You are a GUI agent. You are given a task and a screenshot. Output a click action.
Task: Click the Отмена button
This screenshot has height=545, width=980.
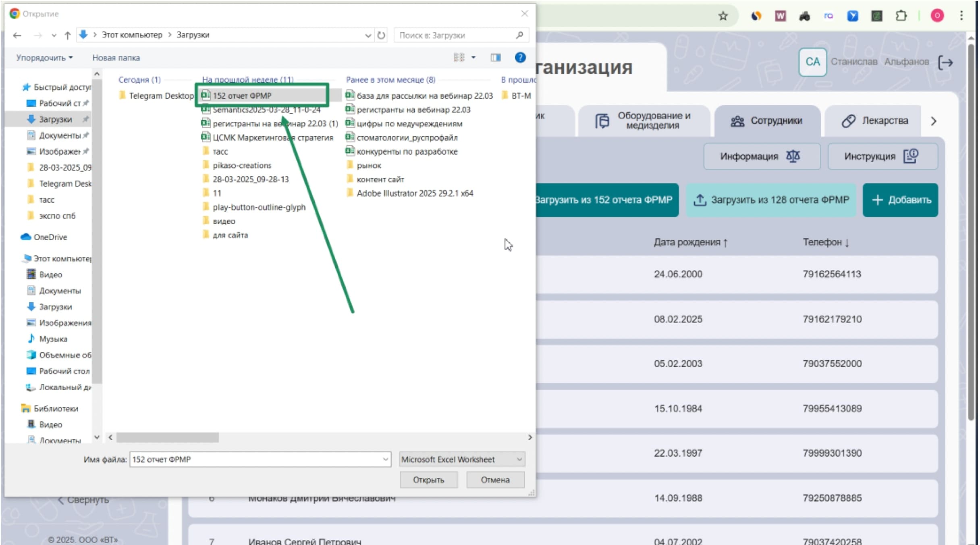point(495,480)
